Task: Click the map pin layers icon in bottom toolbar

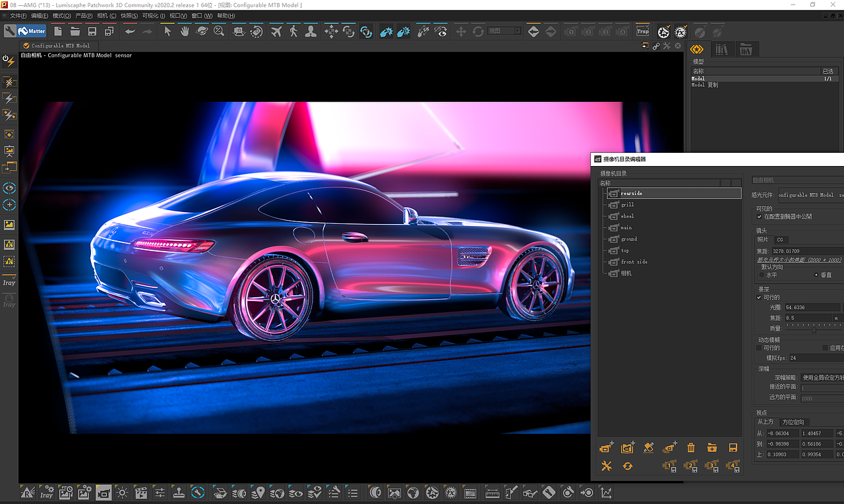Action: (x=259, y=492)
